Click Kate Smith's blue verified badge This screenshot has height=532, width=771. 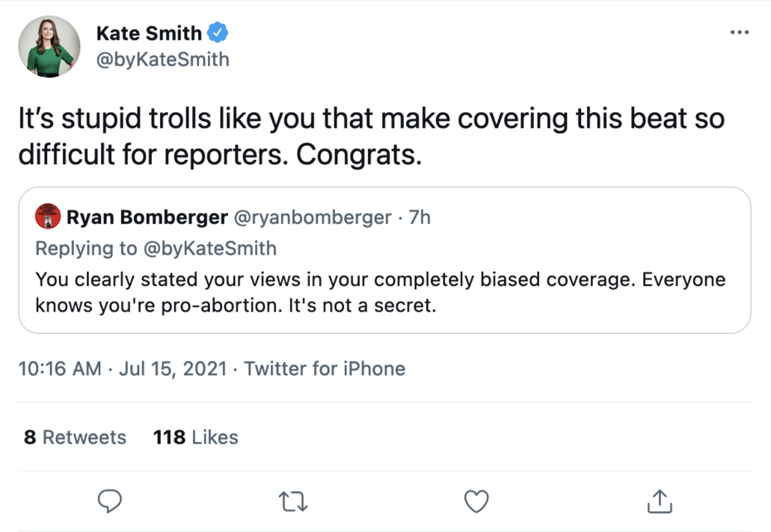coord(218,33)
